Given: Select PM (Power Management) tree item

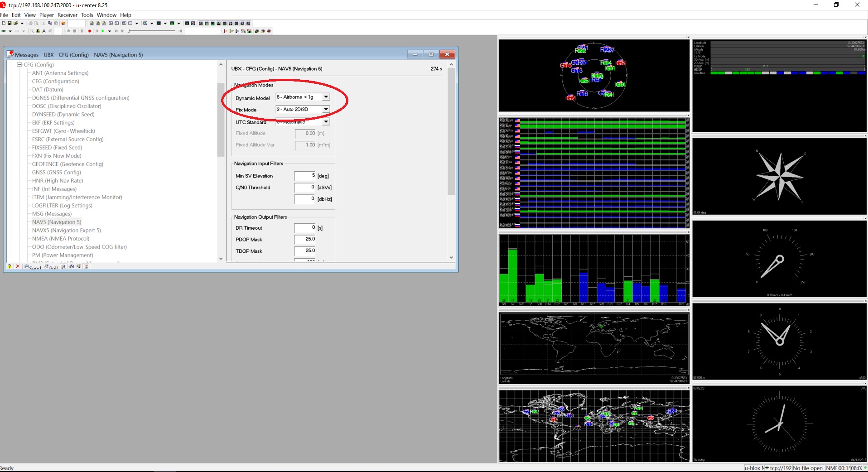Looking at the screenshot, I should pos(63,255).
